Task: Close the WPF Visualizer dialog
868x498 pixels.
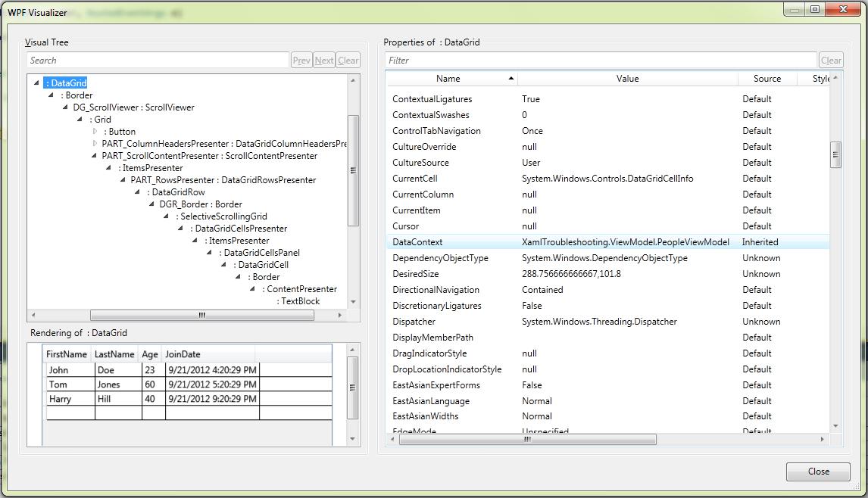Action: pos(818,472)
